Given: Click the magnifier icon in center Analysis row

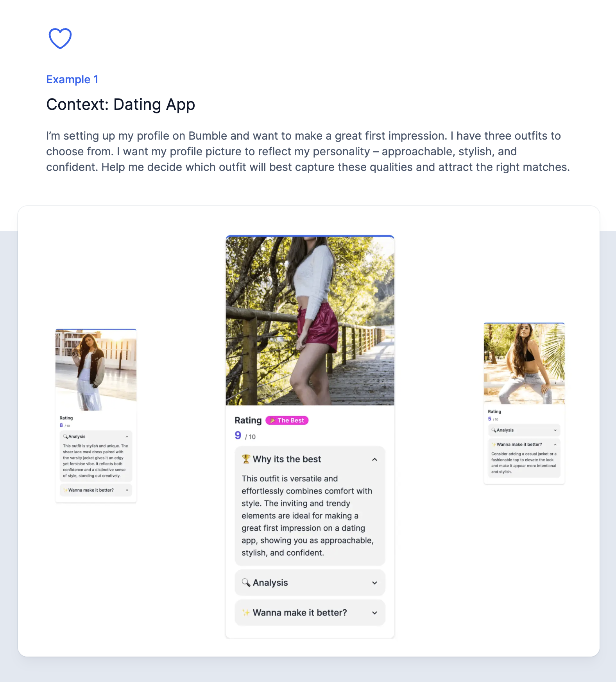Looking at the screenshot, I should pyautogui.click(x=246, y=582).
